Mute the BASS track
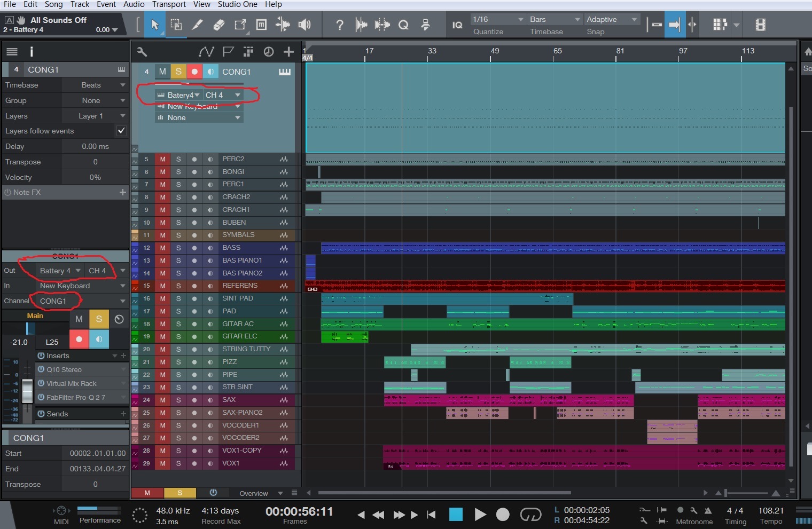The width and height of the screenshot is (812, 529). tap(162, 248)
